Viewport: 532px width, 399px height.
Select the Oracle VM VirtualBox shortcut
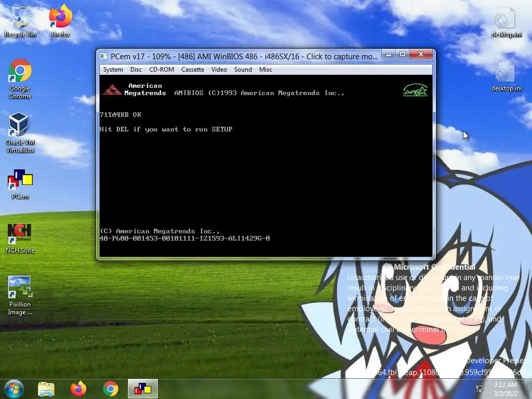[x=20, y=133]
